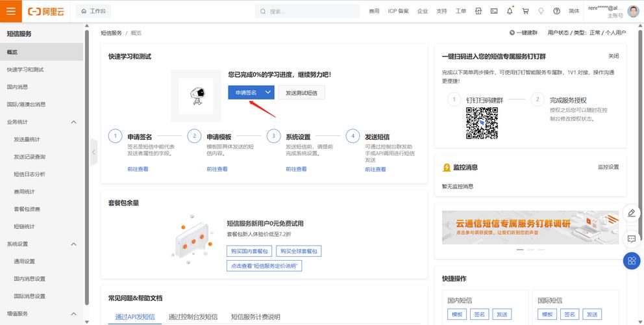
Task: Open the help question mark icon
Action: pyautogui.click(x=556, y=12)
